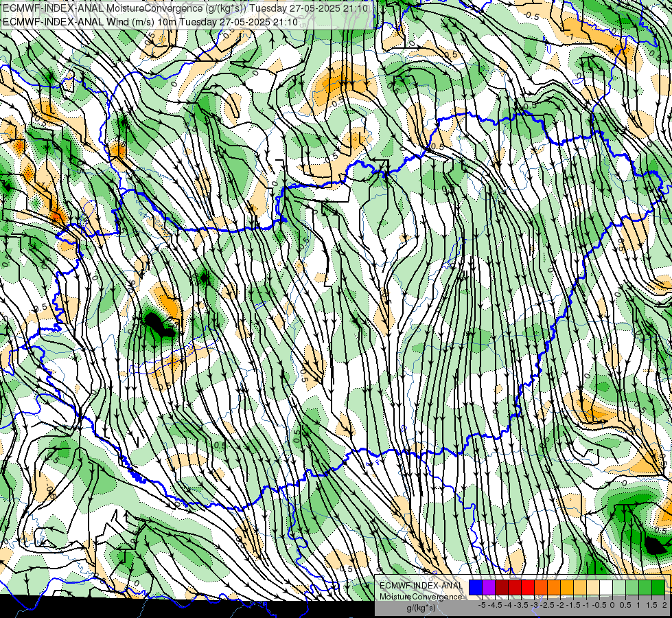Click the '-3.5' legend scale value

[521, 605]
